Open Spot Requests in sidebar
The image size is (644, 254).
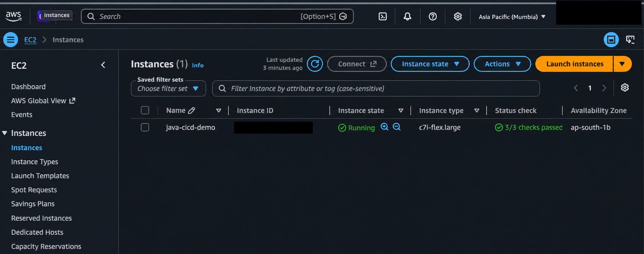34,190
